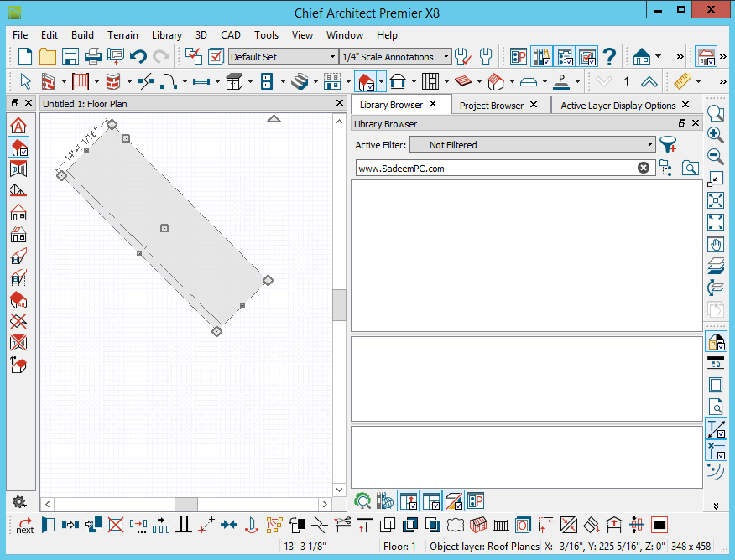The width and height of the screenshot is (735, 560).
Task: Click the 'next' select next object icon
Action: click(x=25, y=526)
